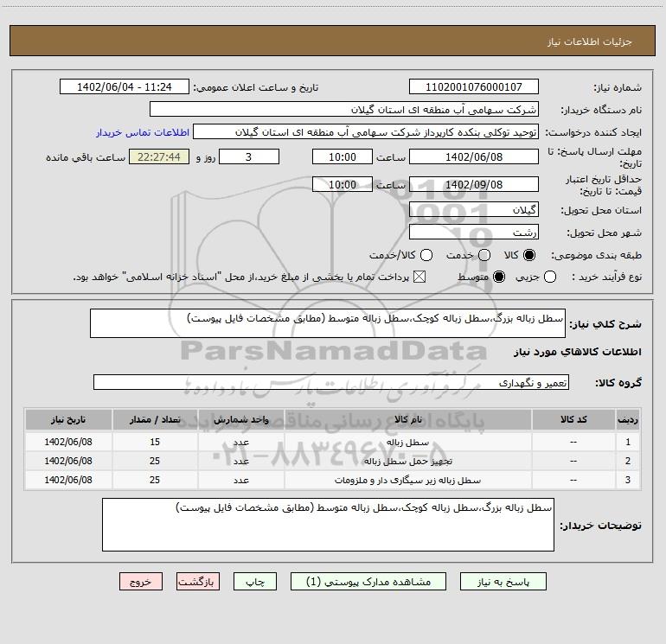Click the remaining time 22:27:44 field
666x644 pixels.
[159, 157]
